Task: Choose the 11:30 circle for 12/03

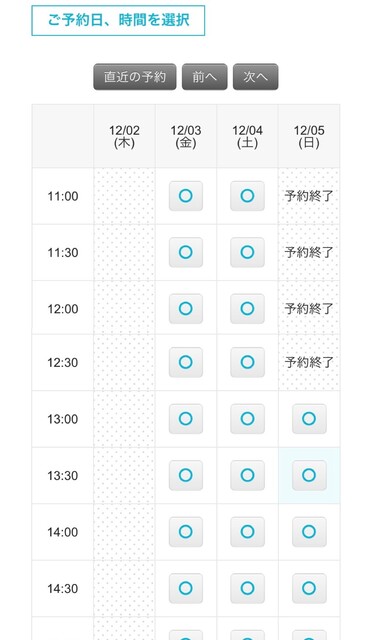Action: point(186,252)
